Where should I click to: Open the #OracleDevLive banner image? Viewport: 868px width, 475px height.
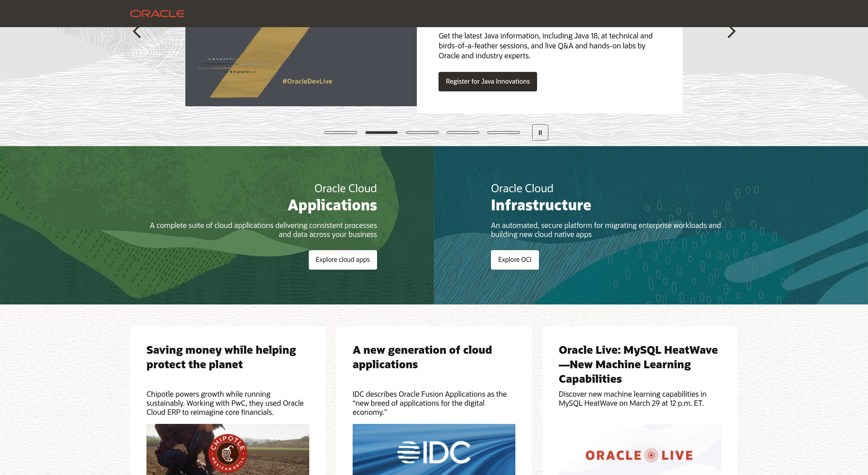pyautogui.click(x=301, y=66)
